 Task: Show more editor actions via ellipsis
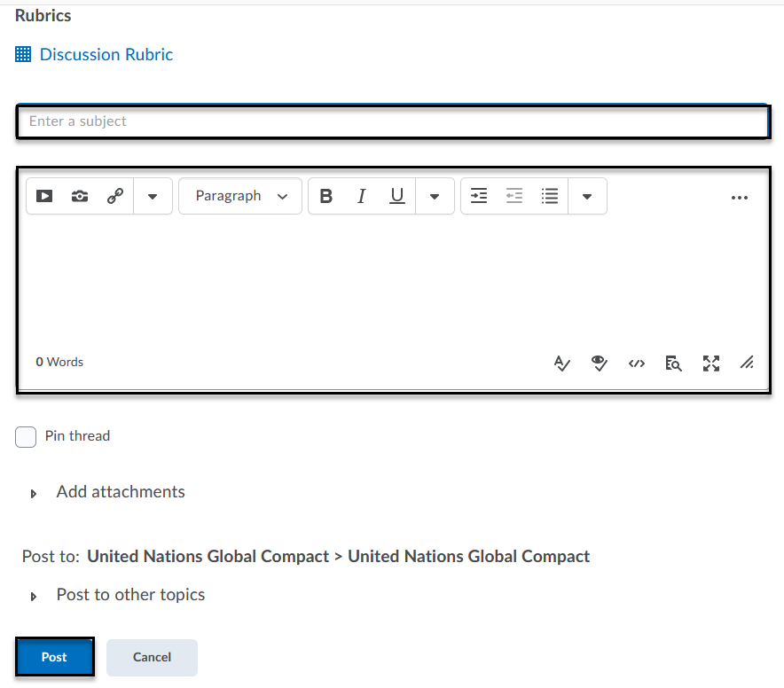pyautogui.click(x=740, y=198)
